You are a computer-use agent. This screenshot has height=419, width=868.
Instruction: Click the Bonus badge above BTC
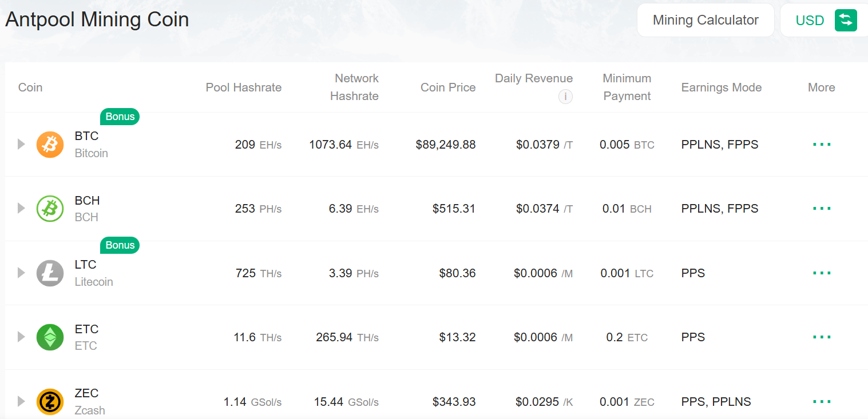(x=120, y=116)
